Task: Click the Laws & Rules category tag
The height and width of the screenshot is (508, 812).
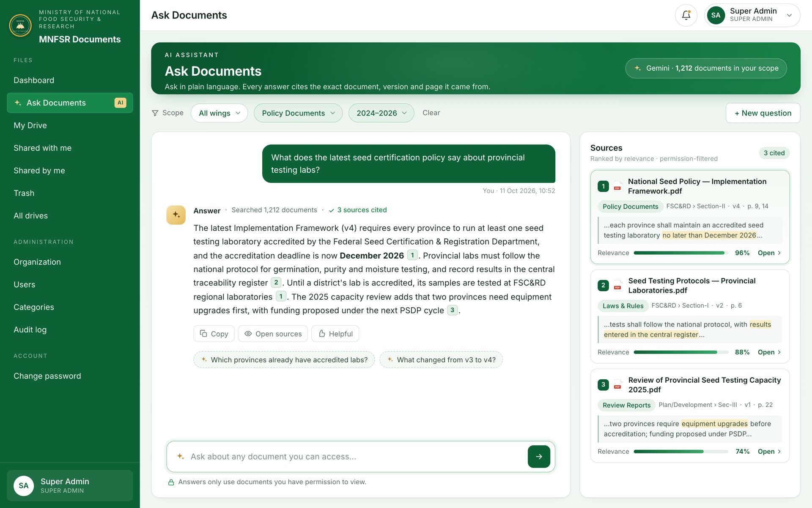Action: point(623,306)
